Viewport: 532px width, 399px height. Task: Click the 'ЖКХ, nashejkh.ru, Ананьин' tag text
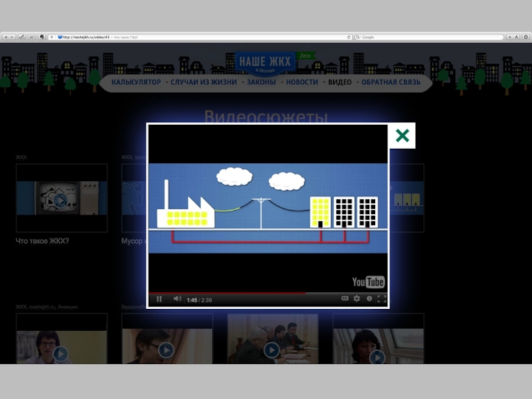[47, 307]
